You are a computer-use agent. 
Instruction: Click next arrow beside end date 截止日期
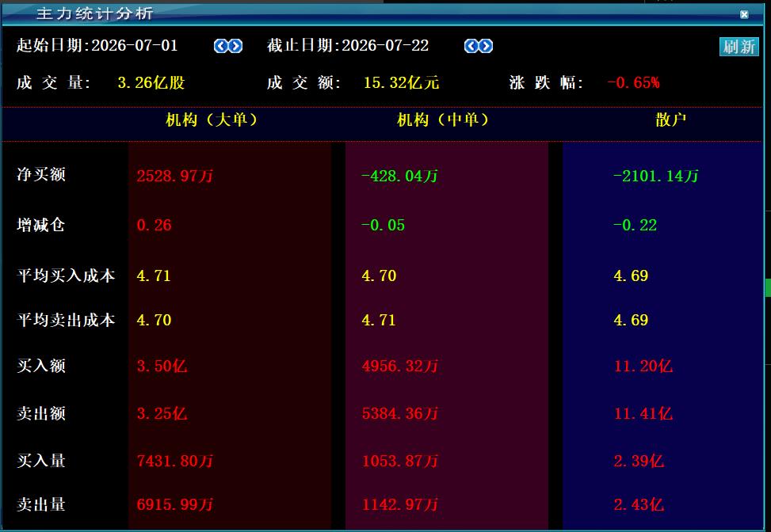[486, 46]
